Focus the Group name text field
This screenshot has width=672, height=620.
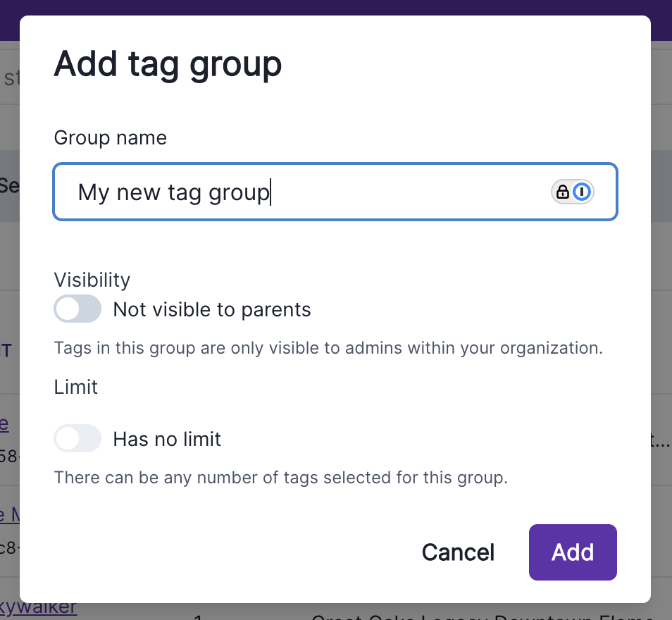coord(310,192)
